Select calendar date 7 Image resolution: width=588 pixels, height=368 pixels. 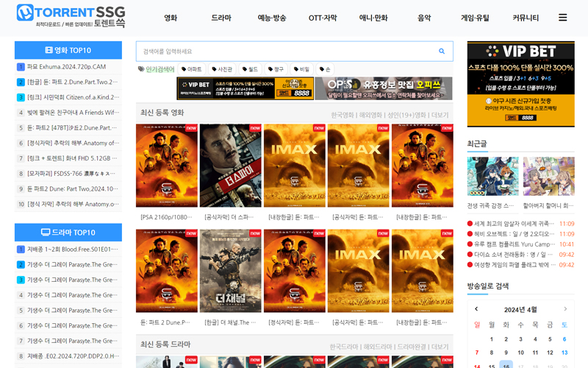point(476,353)
